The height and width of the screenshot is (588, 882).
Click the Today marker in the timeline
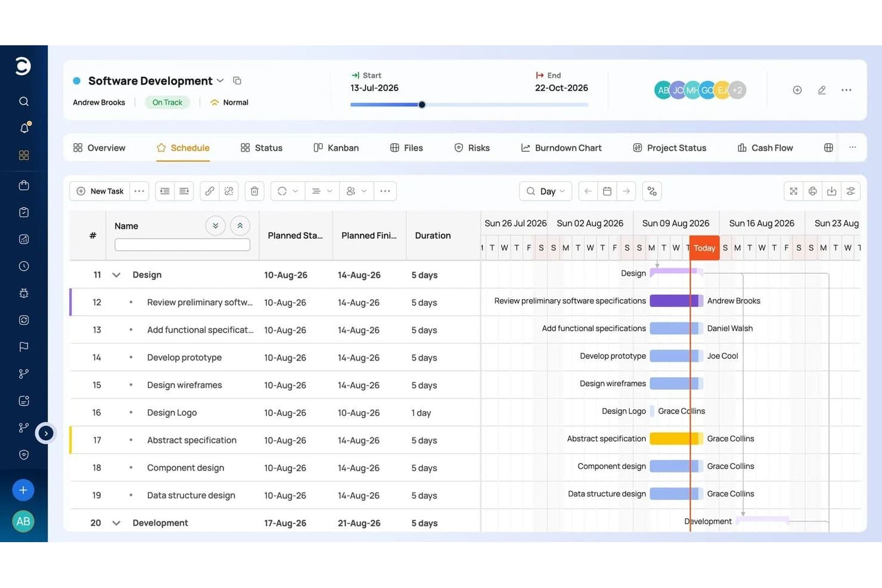(x=704, y=248)
